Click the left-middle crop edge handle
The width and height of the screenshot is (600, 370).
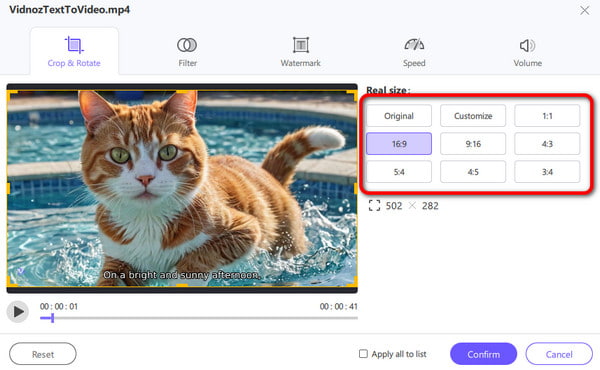[x=9, y=188]
